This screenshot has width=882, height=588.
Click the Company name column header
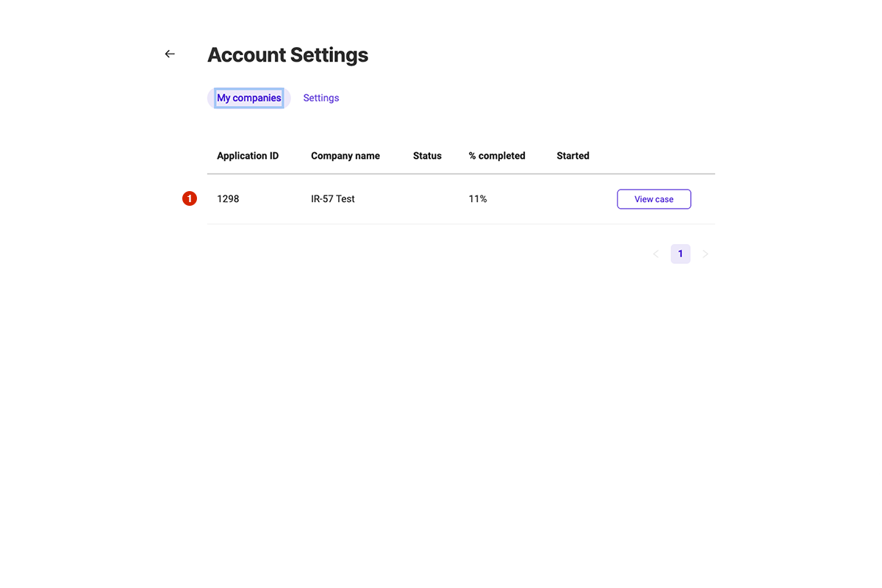coord(345,156)
